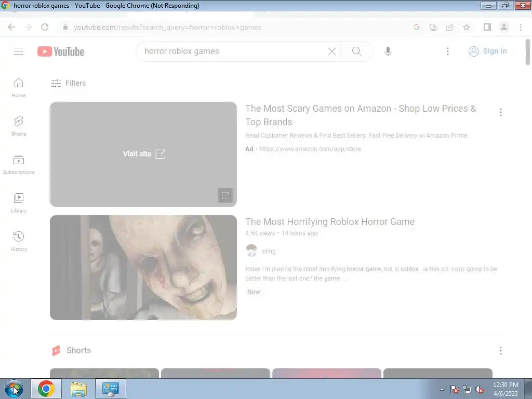Viewport: 532px width, 399px height.
Task: Click the sting channel avatar
Action: coord(251,251)
